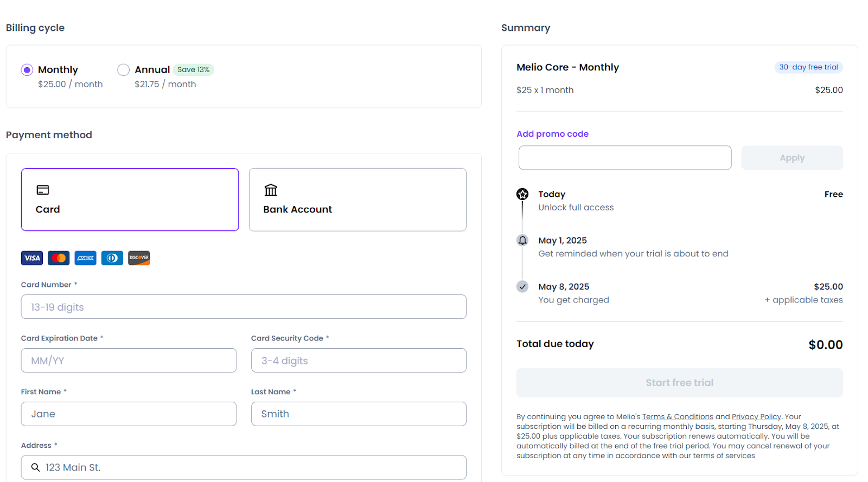Image resolution: width=868 pixels, height=482 pixels.
Task: Click the star icon next to Today
Action: (522, 194)
